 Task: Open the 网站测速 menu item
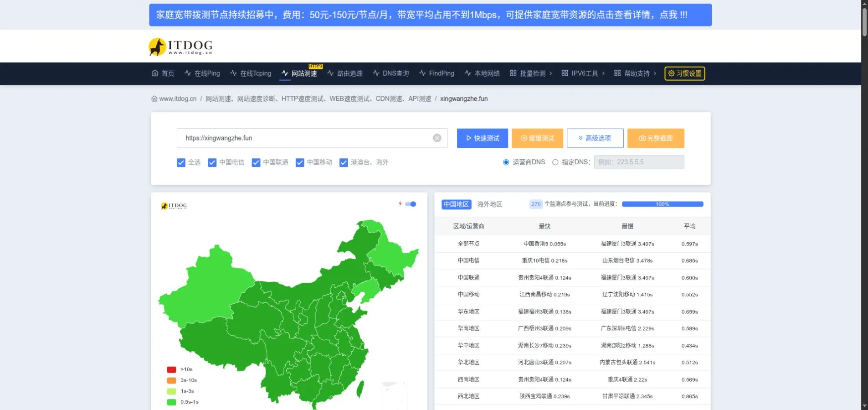click(299, 73)
